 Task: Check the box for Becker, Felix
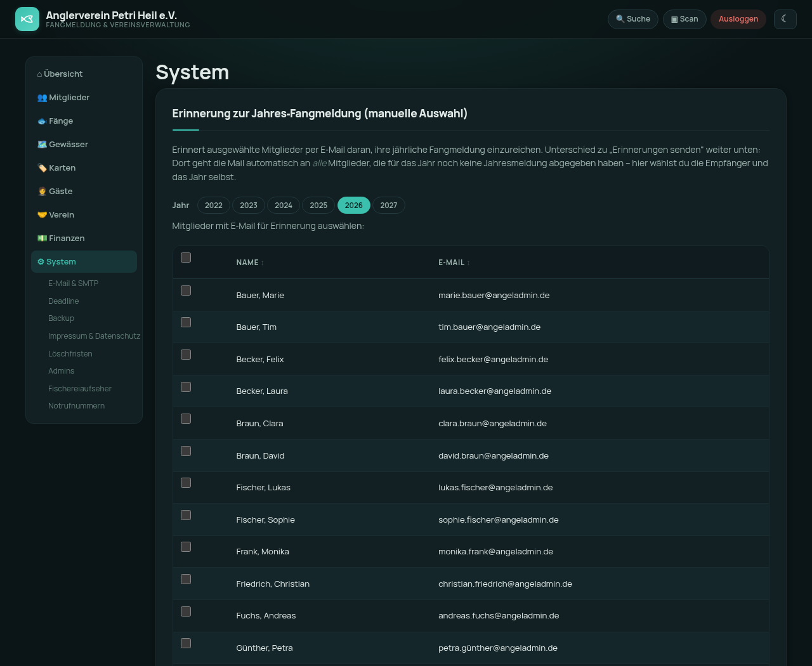point(186,355)
